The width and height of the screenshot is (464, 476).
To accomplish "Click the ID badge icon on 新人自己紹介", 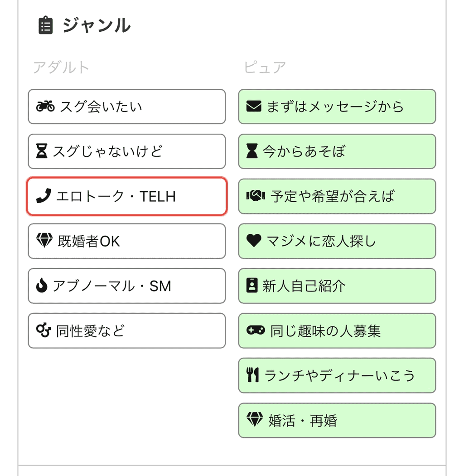I will click(x=252, y=286).
